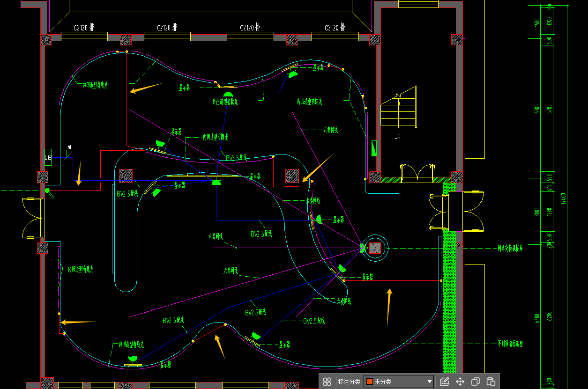Open the category grid icon in annotation toolbar
The image size is (588, 389).
(327, 382)
